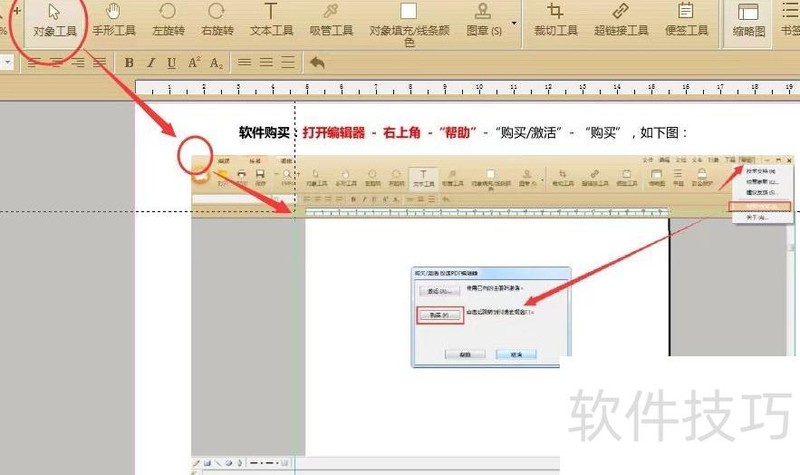Choose the 文本工具 text tool
This screenshot has height=475, width=800.
pyautogui.click(x=271, y=21)
